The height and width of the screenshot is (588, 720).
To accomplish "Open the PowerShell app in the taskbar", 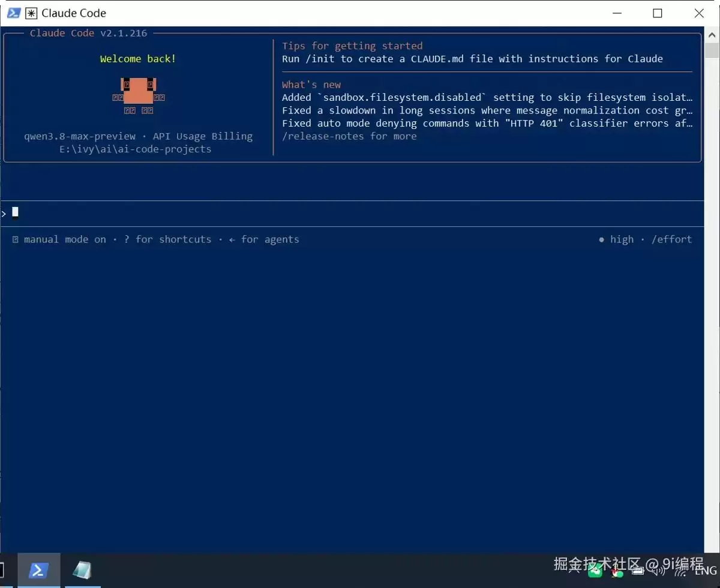I will (38, 571).
